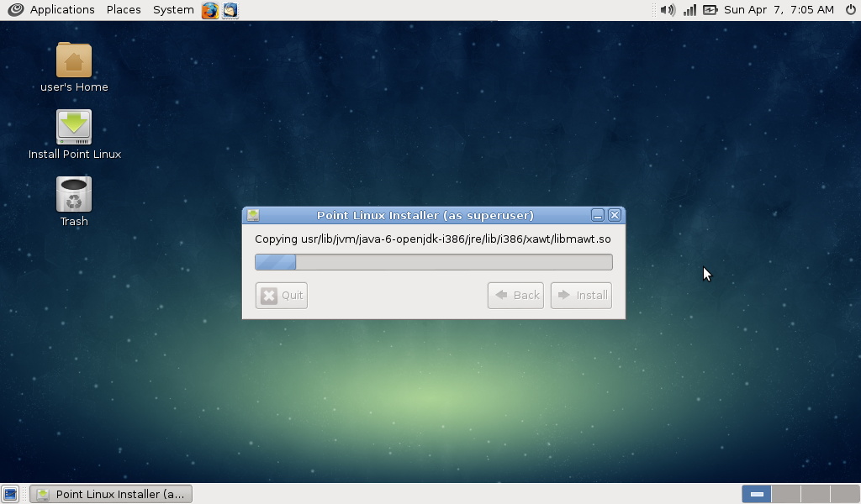Select the user's Home desktop folder
This screenshot has height=504, width=861.
pos(74,67)
